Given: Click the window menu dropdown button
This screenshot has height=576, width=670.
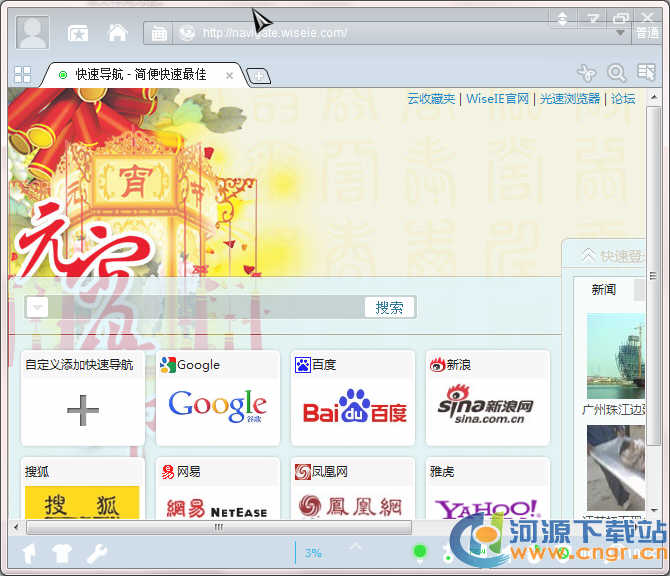Looking at the screenshot, I should pyautogui.click(x=592, y=18).
